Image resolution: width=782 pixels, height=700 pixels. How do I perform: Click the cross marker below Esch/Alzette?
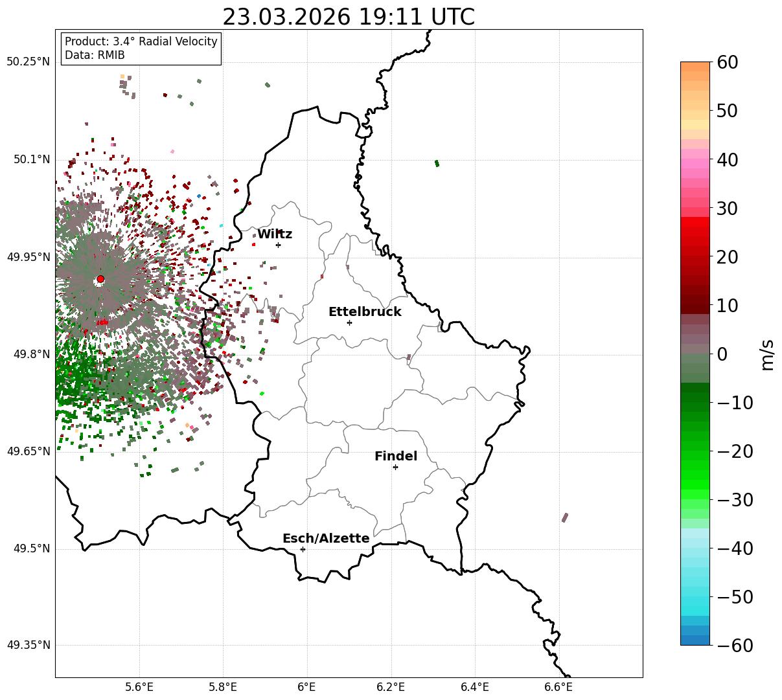coord(303,549)
